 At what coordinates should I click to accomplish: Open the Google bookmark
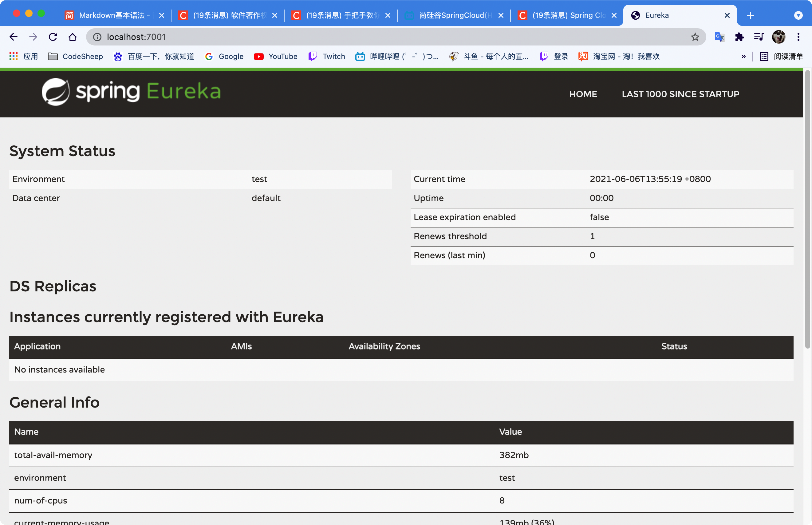point(224,56)
